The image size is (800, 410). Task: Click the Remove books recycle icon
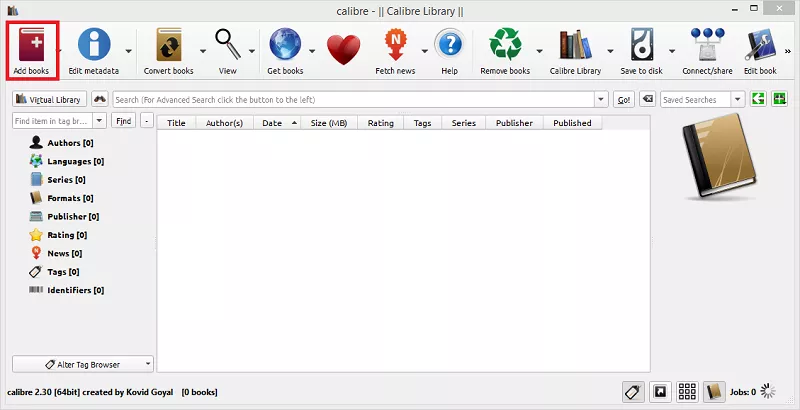pyautogui.click(x=505, y=44)
